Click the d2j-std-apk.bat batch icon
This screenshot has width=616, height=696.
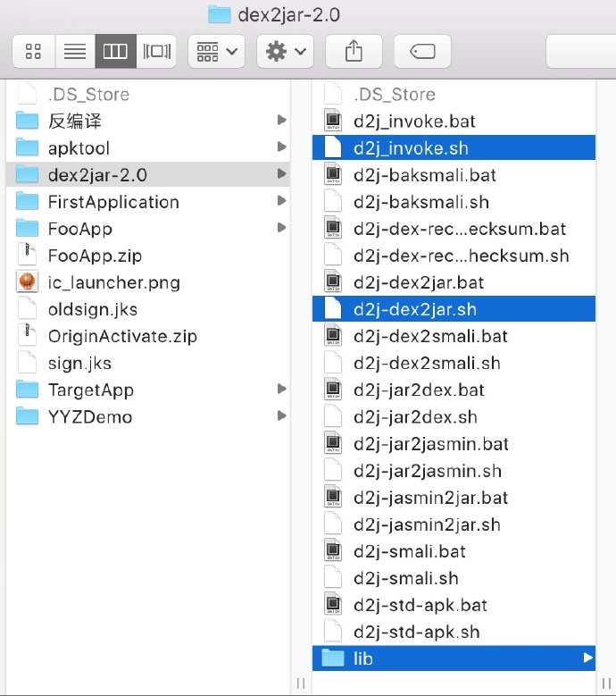coord(333,604)
